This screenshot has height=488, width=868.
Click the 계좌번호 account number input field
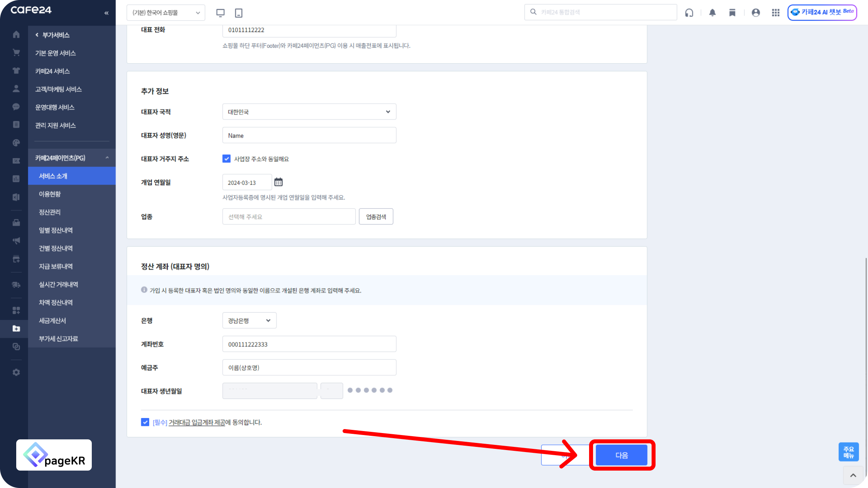(x=309, y=344)
